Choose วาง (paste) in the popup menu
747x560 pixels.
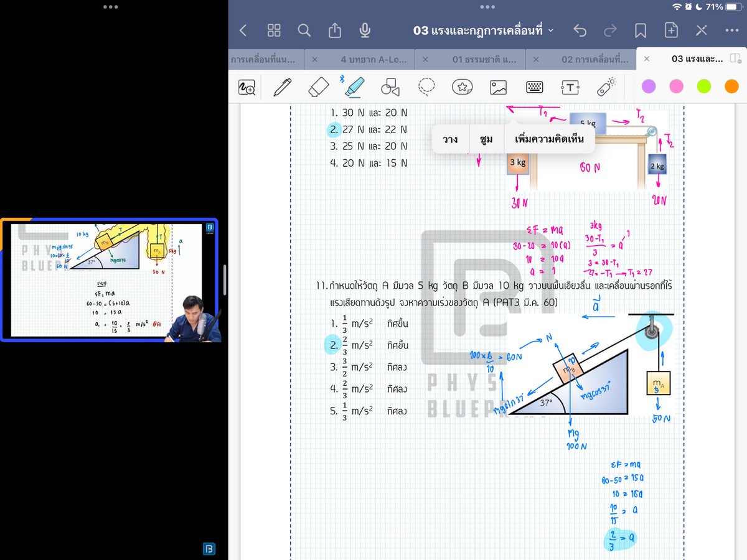click(450, 139)
